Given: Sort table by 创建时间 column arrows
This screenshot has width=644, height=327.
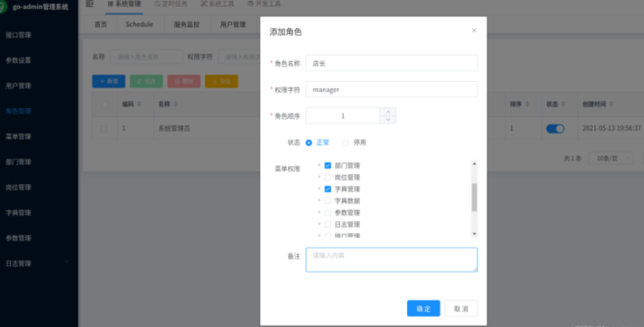Looking at the screenshot, I should coord(612,104).
